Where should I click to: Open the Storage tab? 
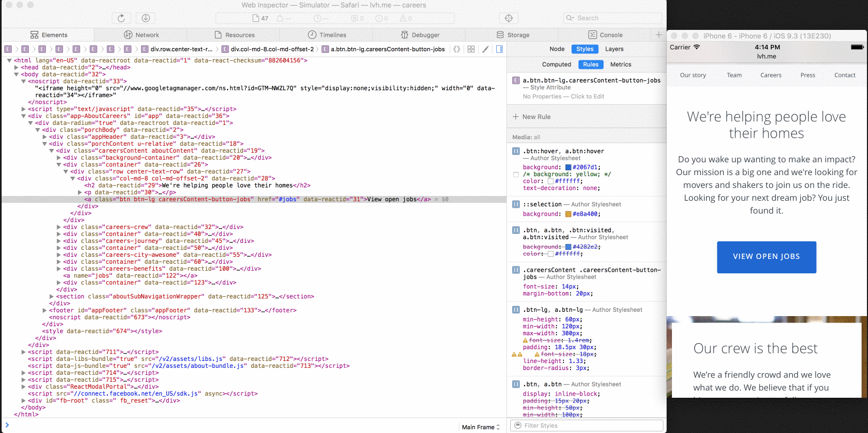pos(513,35)
